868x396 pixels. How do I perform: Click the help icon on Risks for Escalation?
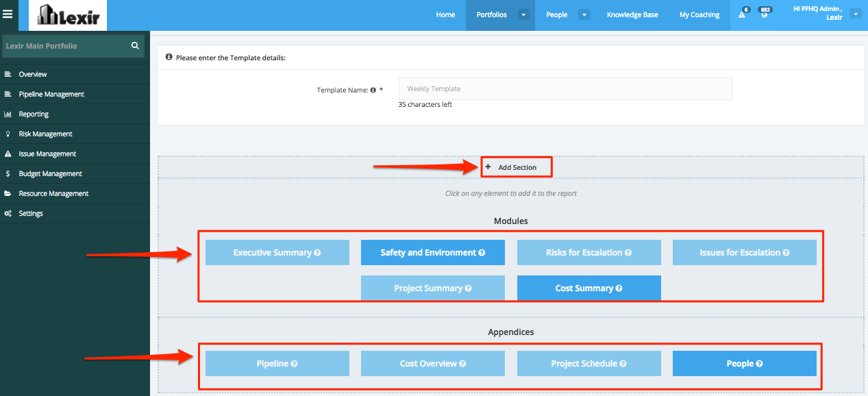pyautogui.click(x=628, y=253)
